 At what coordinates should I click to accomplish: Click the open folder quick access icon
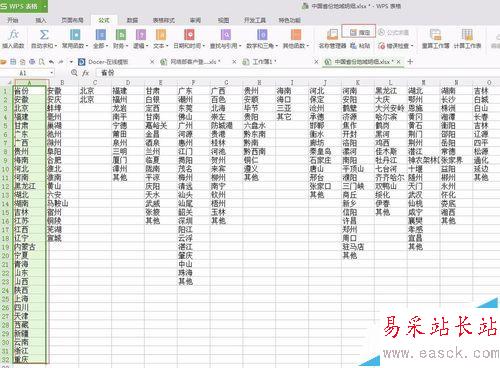click(4, 62)
